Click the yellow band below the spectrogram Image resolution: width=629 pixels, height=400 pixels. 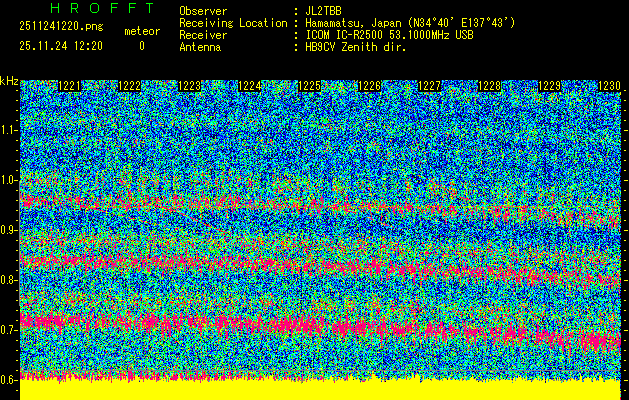tap(320, 390)
